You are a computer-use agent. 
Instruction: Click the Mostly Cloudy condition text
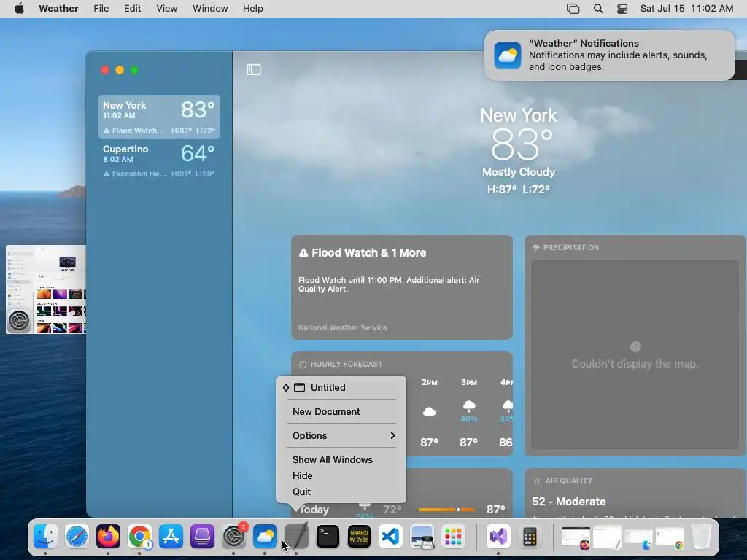tap(519, 172)
